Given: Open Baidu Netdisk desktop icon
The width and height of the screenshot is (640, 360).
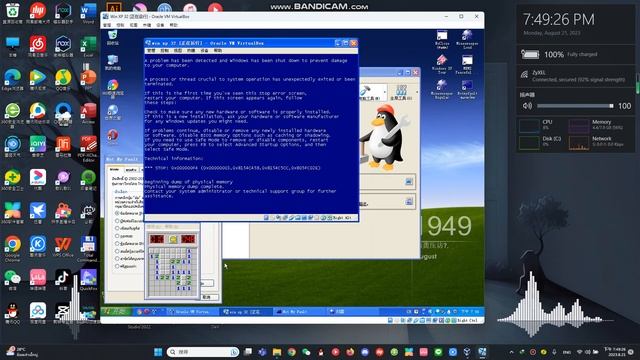Looking at the screenshot, I should pos(38,313).
